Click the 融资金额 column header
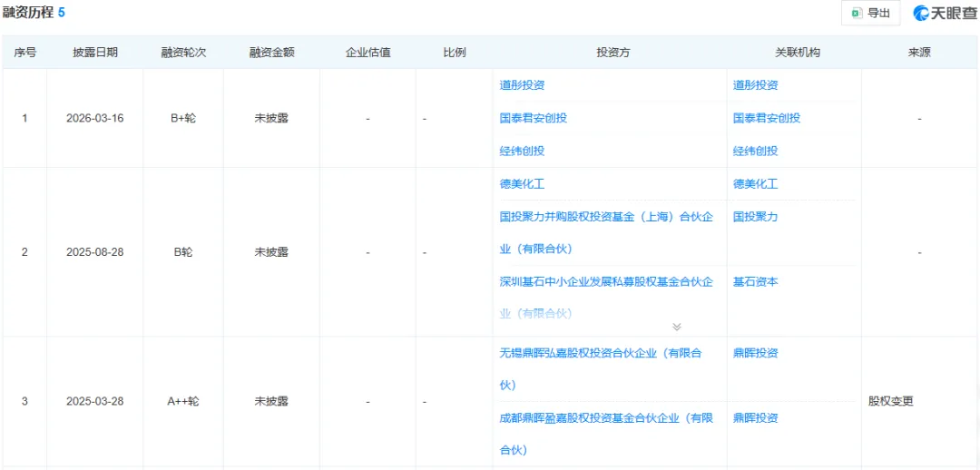This screenshot has width=980, height=470. pyautogui.click(x=271, y=54)
